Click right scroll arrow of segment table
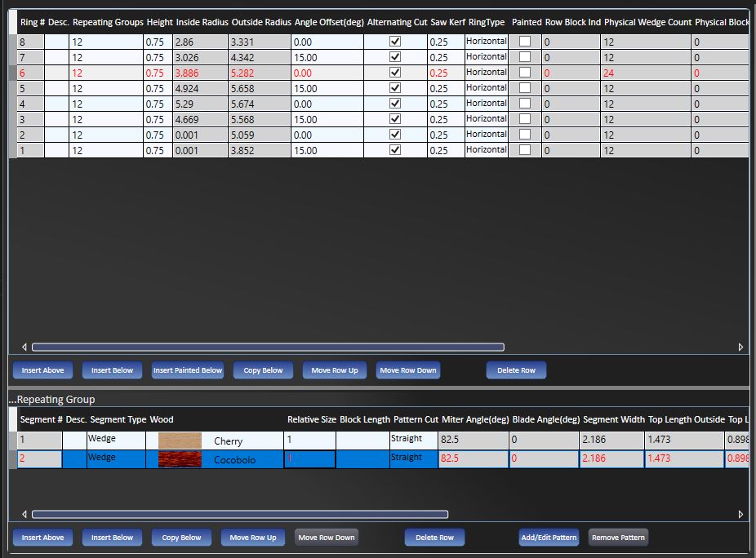Viewport: 756px width, 558px height. point(740,515)
